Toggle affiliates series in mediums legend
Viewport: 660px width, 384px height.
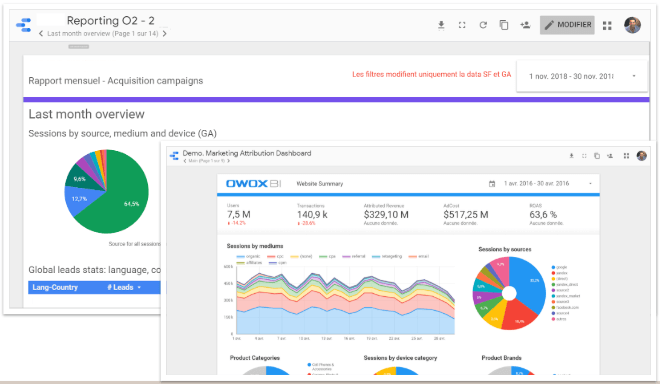point(248,263)
